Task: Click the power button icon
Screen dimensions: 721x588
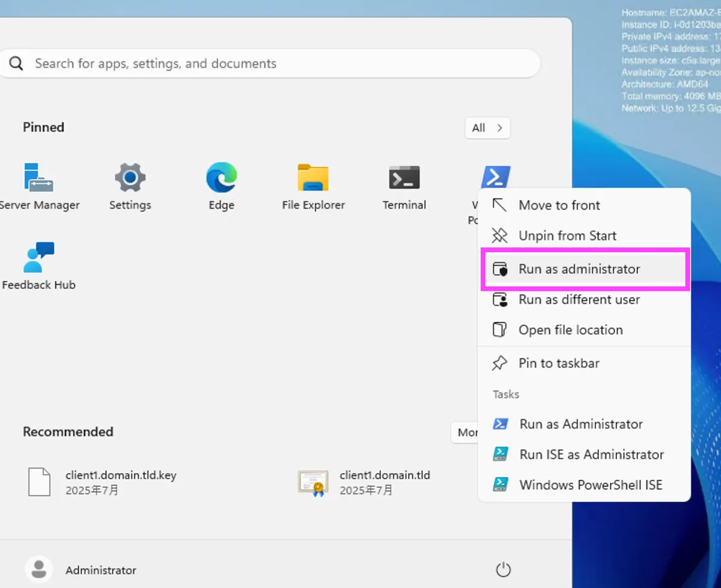Action: pos(503,569)
